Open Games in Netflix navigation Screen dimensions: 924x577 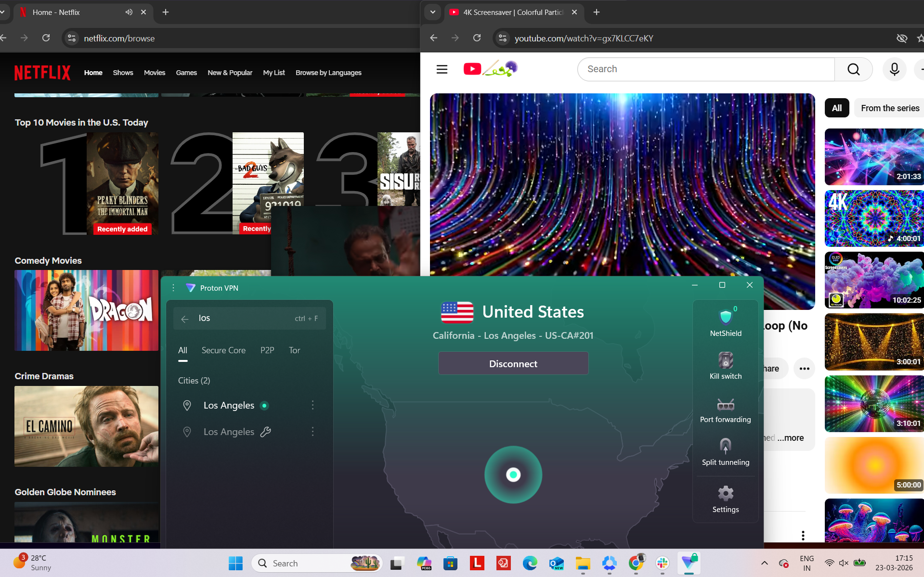186,73
